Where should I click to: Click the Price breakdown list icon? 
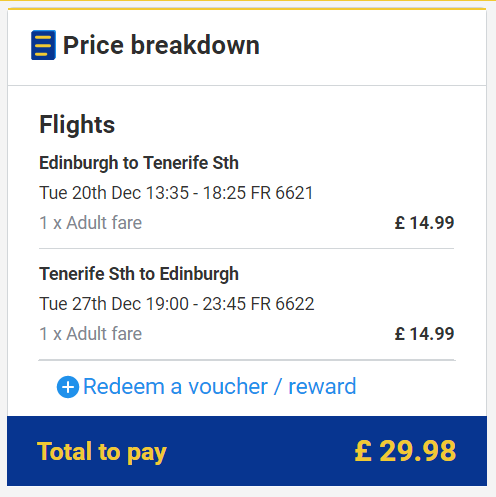tap(43, 45)
